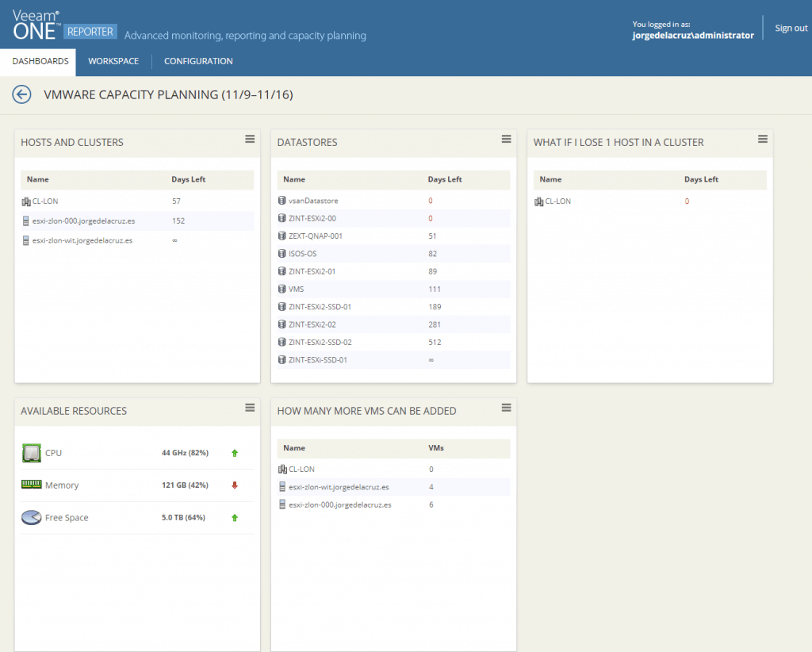Viewport: 812px width, 652px height.
Task: Click Days Left header in Datastores
Action: [x=445, y=179]
